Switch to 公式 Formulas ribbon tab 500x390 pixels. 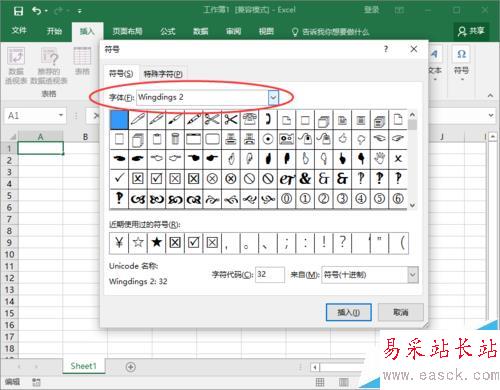pyautogui.click(x=168, y=31)
